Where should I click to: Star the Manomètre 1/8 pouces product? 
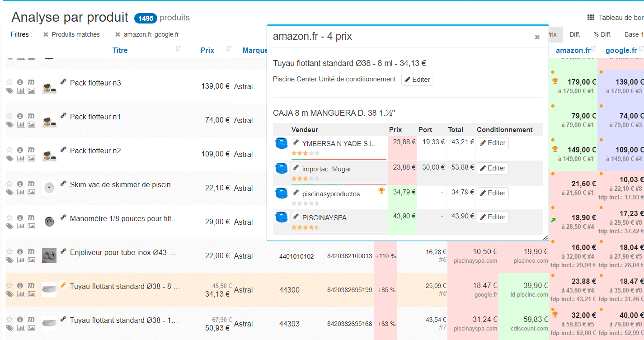click(x=9, y=217)
